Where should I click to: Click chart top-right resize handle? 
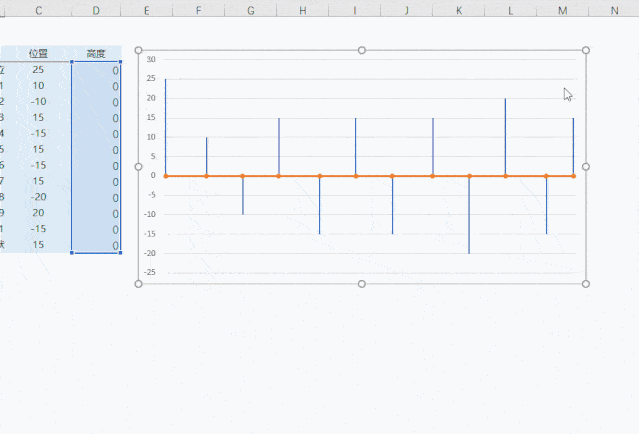click(x=586, y=50)
